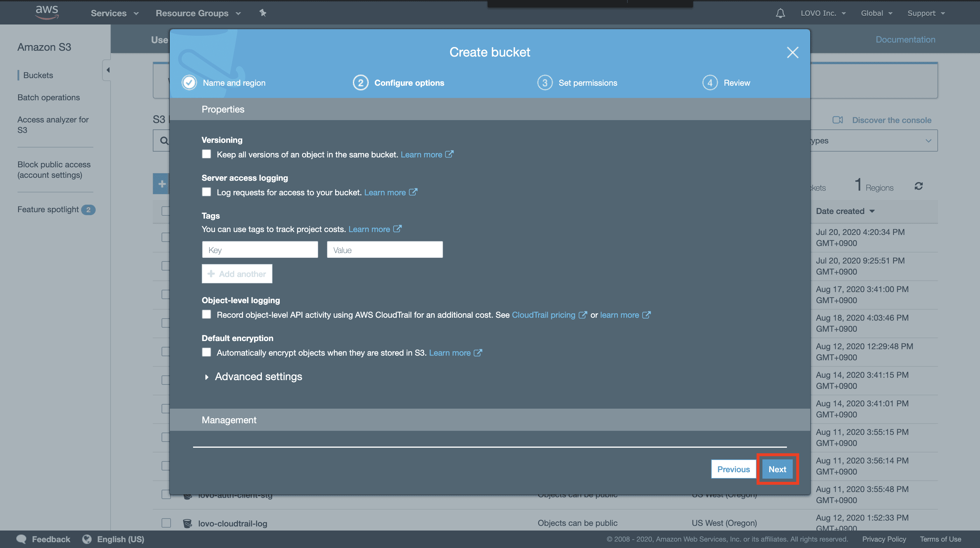
Task: Enter a value in the Tags Key field
Action: 259,250
